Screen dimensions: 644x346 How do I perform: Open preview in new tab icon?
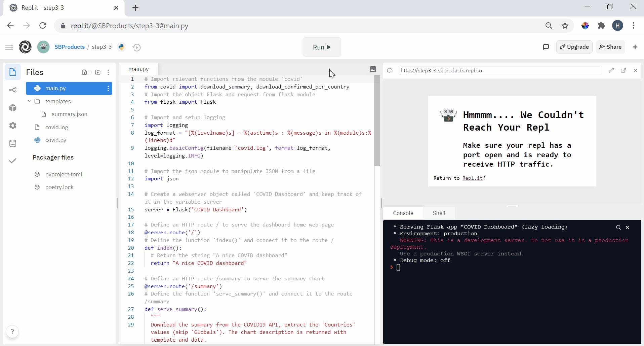(x=623, y=70)
